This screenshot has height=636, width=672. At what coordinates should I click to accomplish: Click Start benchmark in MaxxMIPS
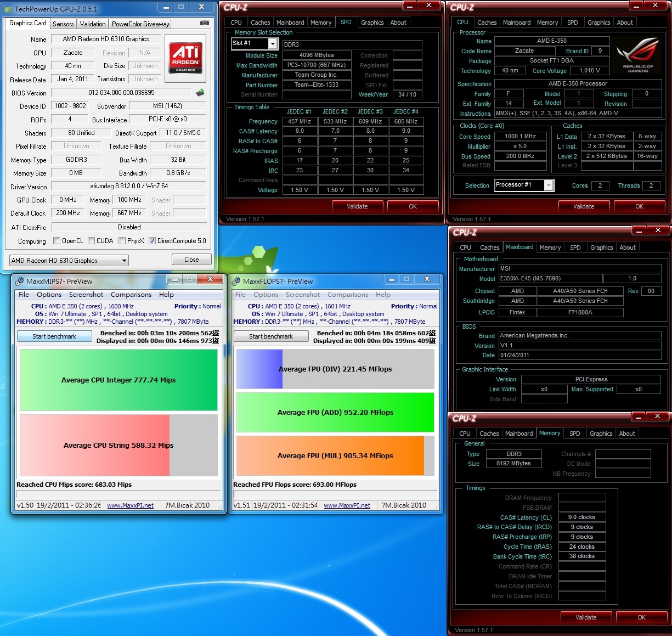point(54,336)
